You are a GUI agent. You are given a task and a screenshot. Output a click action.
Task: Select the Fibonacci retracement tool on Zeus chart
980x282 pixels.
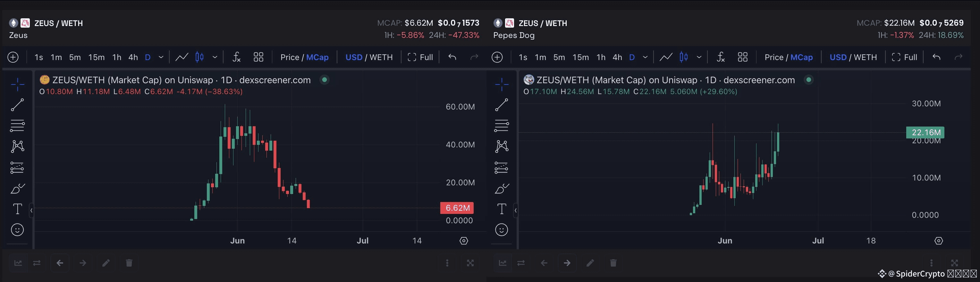click(18, 125)
